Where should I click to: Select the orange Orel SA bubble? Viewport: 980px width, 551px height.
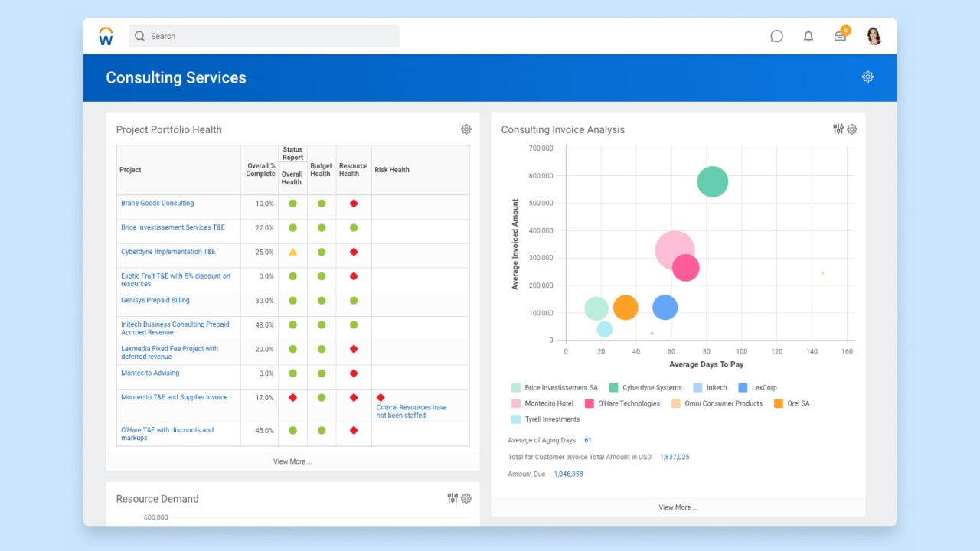click(626, 308)
